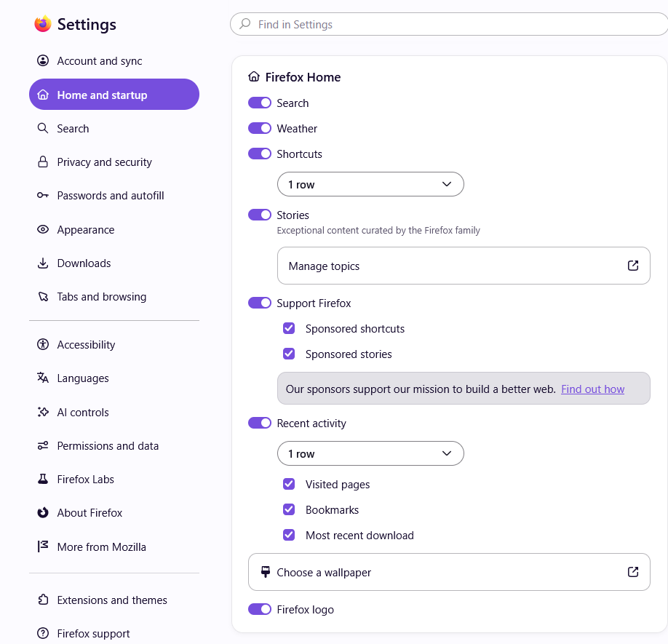Uncheck Most recent download
This screenshot has width=668, height=644.
289,535
